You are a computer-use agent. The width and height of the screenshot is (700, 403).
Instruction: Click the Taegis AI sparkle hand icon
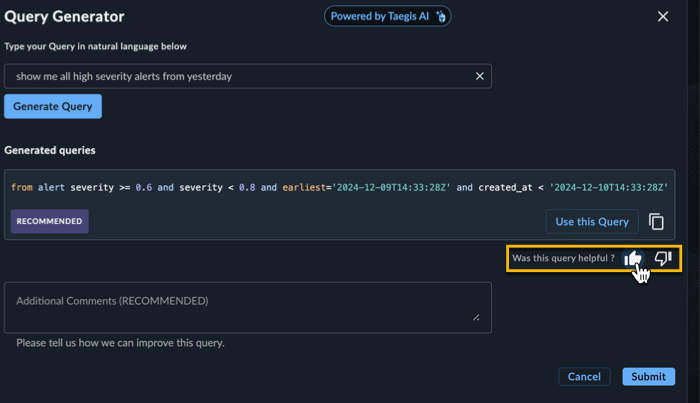coord(441,17)
